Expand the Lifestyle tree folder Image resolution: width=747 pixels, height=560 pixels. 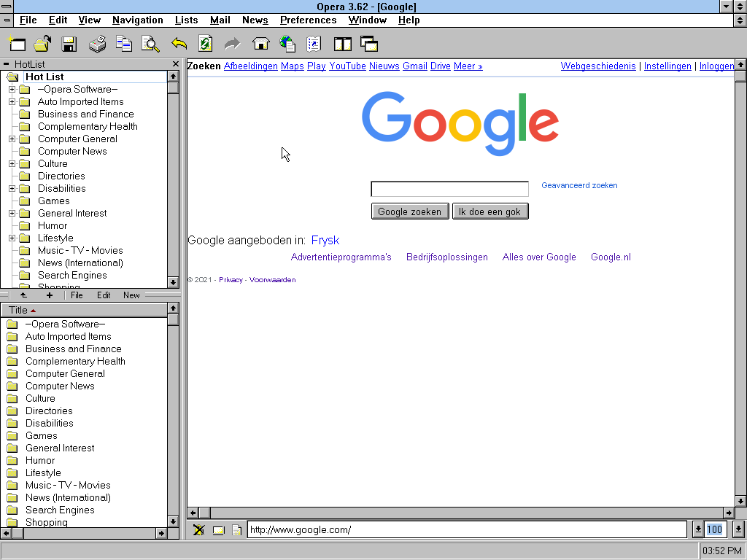[x=12, y=238]
